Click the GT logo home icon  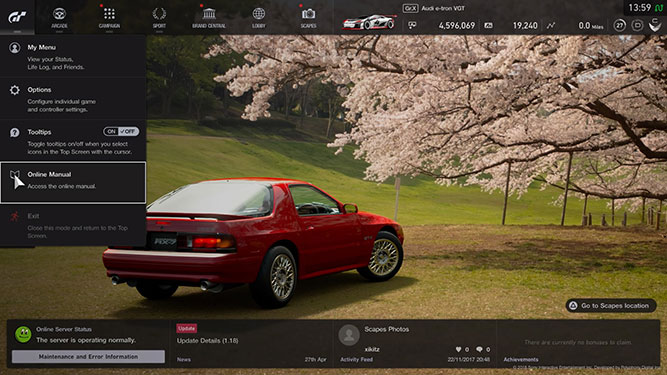[17, 17]
